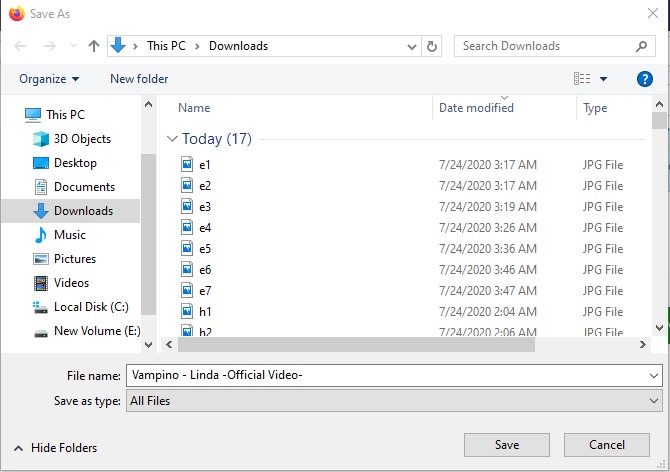Click the search magnifier icon

tap(641, 46)
